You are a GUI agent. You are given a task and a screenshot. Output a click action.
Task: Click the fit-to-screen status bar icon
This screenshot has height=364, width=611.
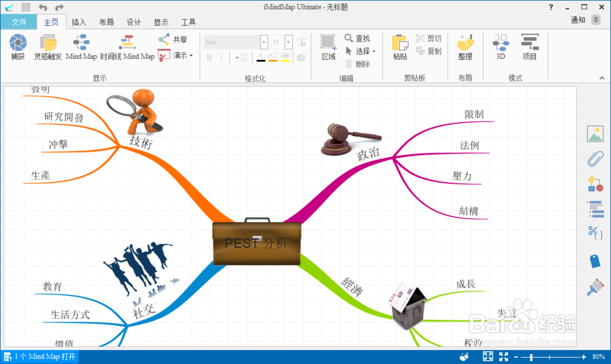[x=488, y=356]
